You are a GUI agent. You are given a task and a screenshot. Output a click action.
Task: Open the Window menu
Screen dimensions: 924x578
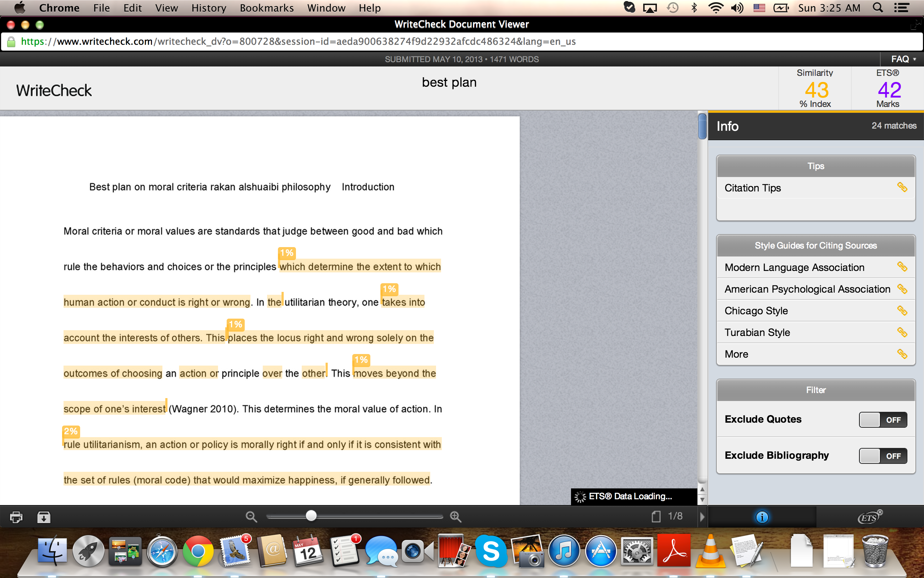[x=326, y=8]
